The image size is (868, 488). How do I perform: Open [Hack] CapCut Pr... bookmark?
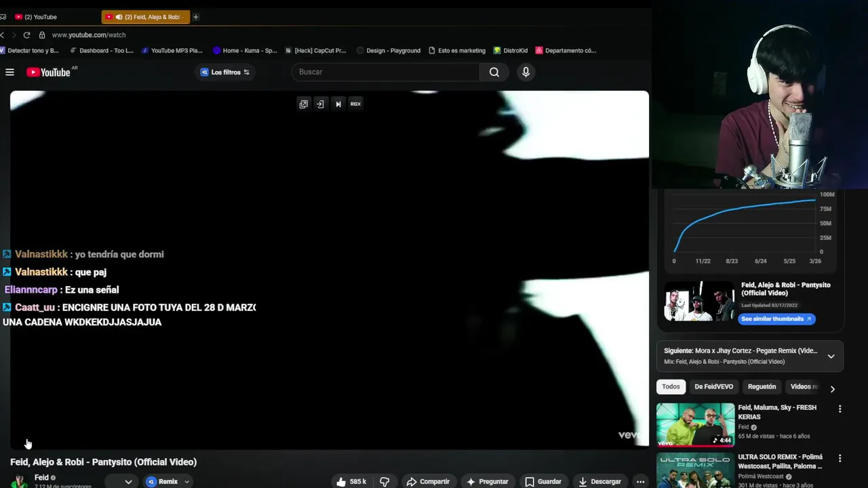coord(315,50)
